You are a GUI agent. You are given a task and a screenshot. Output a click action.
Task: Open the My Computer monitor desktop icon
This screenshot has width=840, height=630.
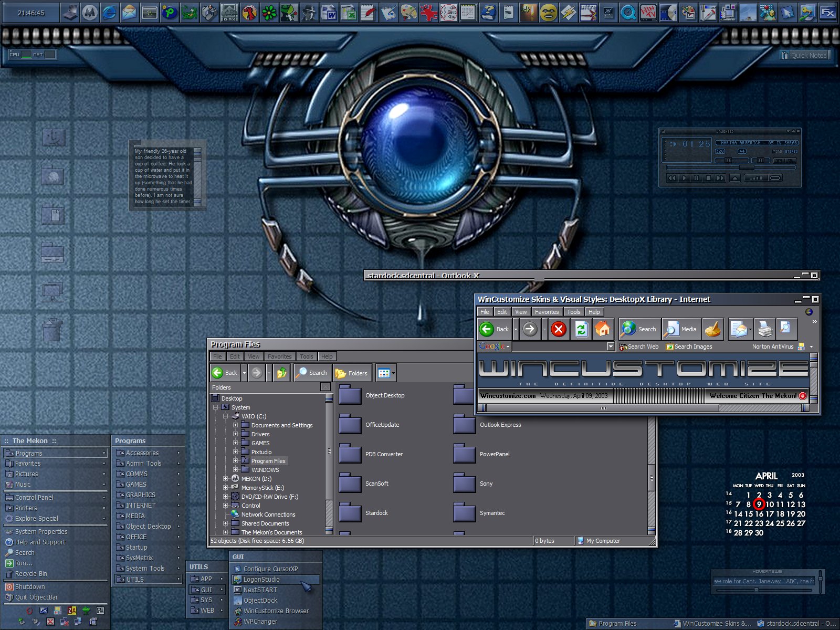tap(53, 291)
